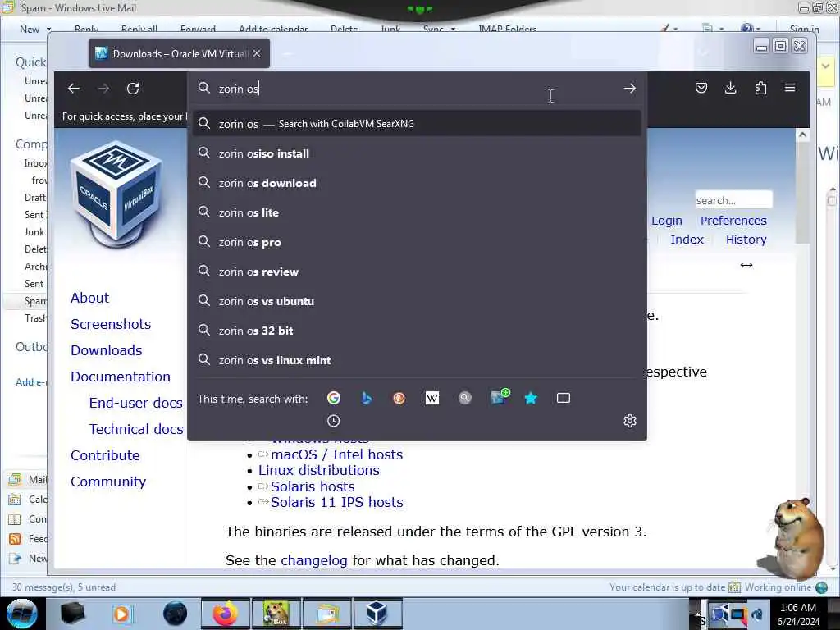Viewport: 840px width, 630px height.
Task: Open the Community link
Action: [x=108, y=482]
